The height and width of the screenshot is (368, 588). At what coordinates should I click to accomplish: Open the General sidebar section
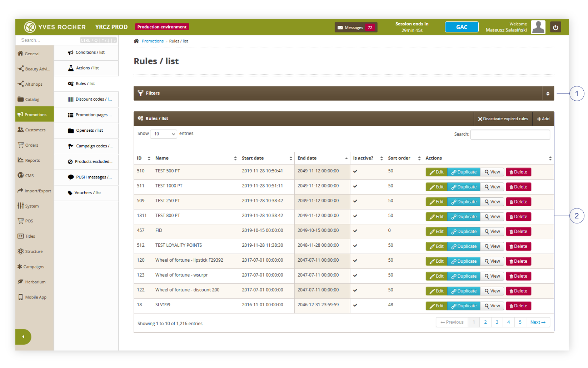(x=35, y=54)
